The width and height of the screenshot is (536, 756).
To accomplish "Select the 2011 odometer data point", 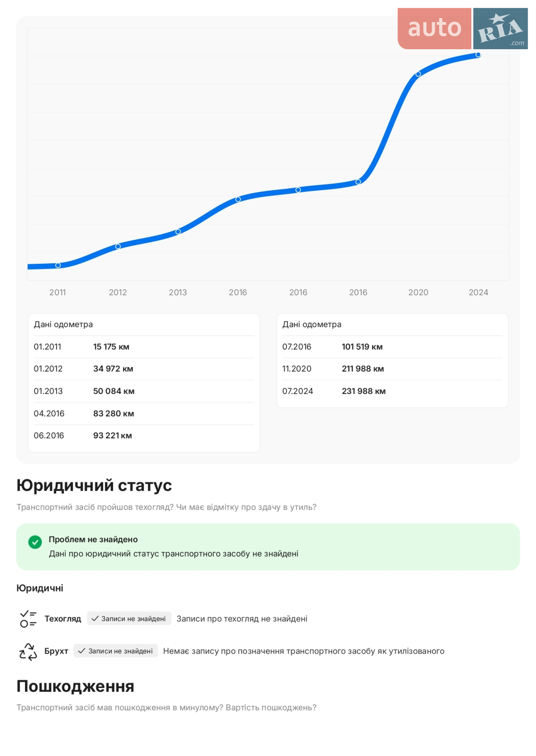I will pyautogui.click(x=58, y=265).
